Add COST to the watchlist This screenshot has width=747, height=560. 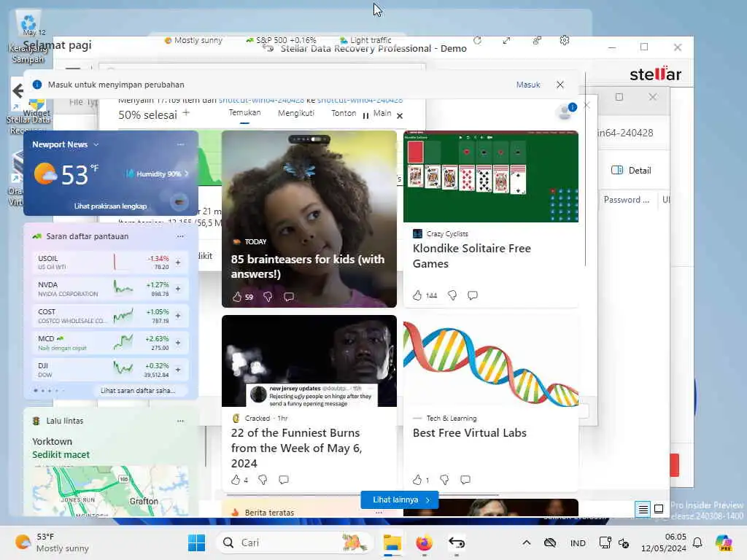[x=178, y=316]
